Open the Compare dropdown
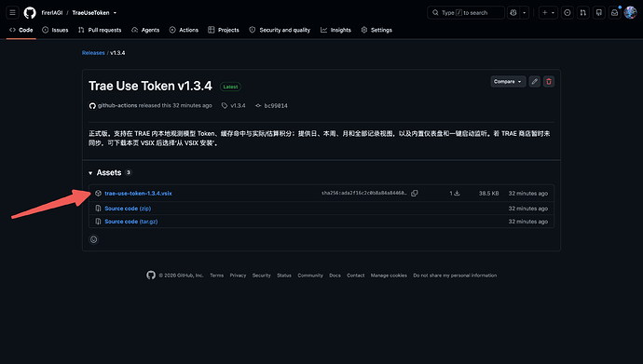Viewport: 643px width, 364px height. pos(508,82)
